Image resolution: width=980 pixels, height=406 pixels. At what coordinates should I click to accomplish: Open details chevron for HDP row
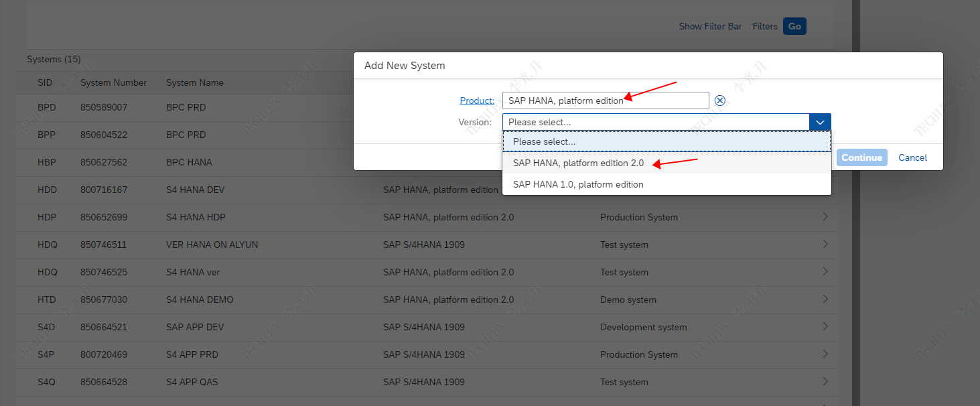825,216
